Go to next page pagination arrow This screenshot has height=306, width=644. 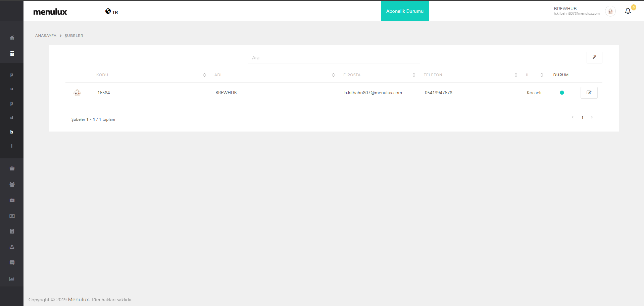click(592, 117)
